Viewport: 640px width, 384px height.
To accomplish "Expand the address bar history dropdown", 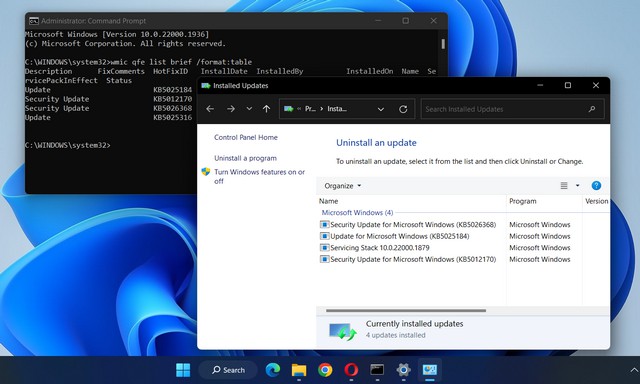I will click(380, 109).
